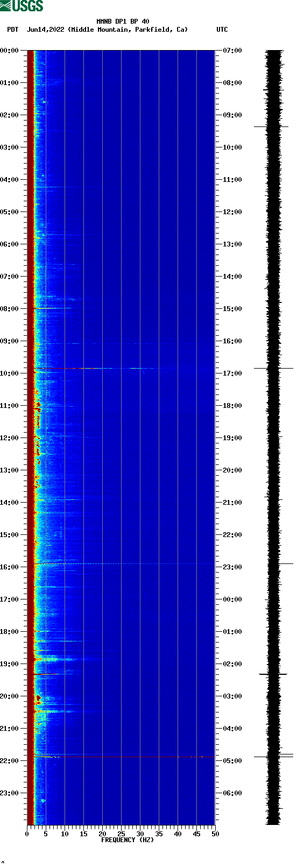Image resolution: width=297 pixels, height=868 pixels.
Task: Click the seismogram spike near 05:00 UTC
Action: pyautogui.click(x=273, y=757)
